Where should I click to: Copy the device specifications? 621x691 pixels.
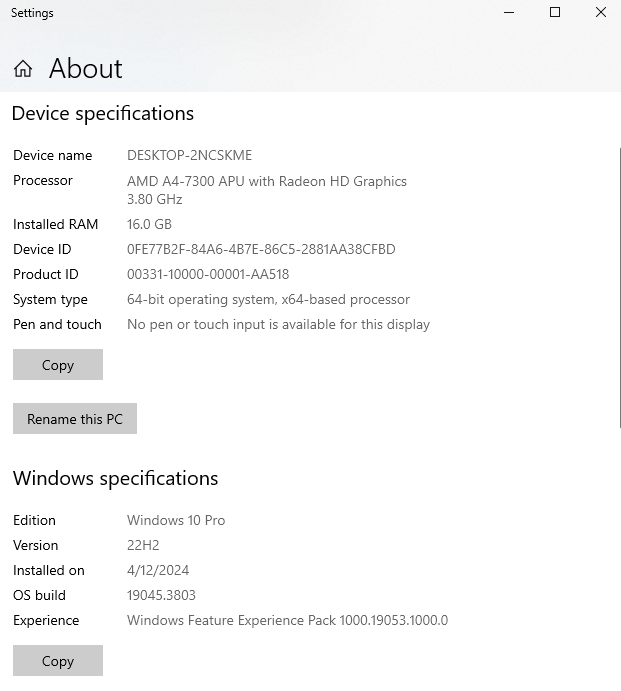click(x=58, y=364)
